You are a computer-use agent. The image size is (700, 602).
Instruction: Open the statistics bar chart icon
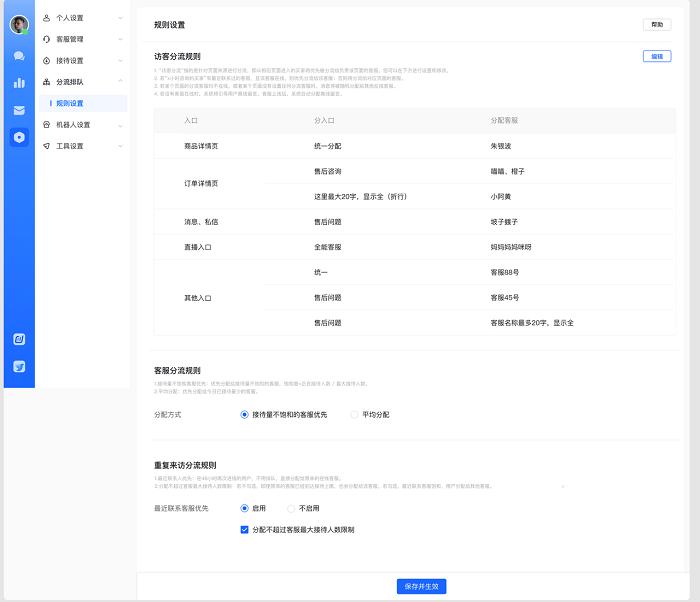19,83
